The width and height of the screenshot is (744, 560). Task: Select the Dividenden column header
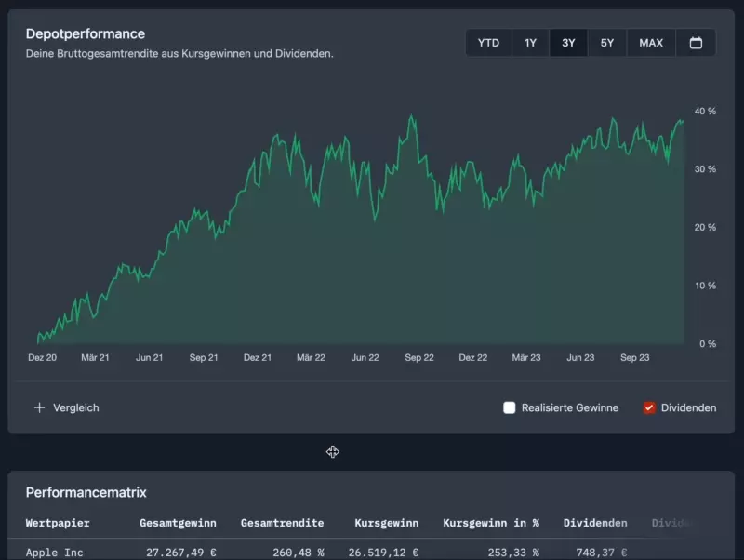pos(595,523)
